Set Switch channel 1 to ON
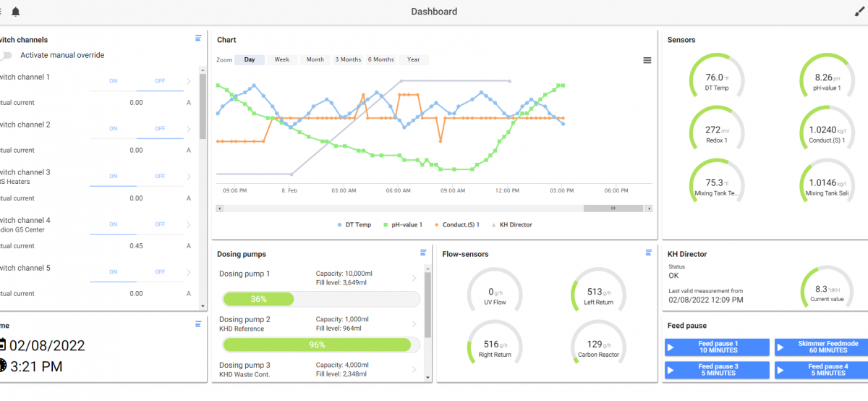This screenshot has width=868, height=401. pos(113,81)
